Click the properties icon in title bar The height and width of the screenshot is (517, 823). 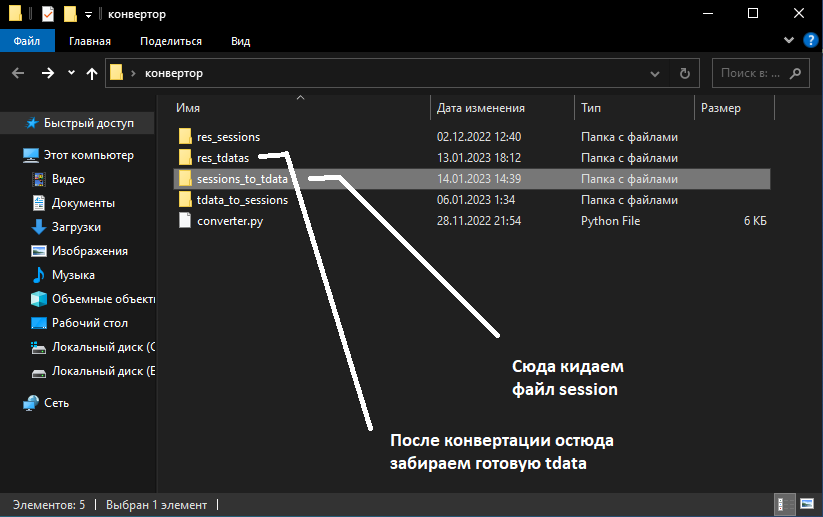tap(48, 14)
